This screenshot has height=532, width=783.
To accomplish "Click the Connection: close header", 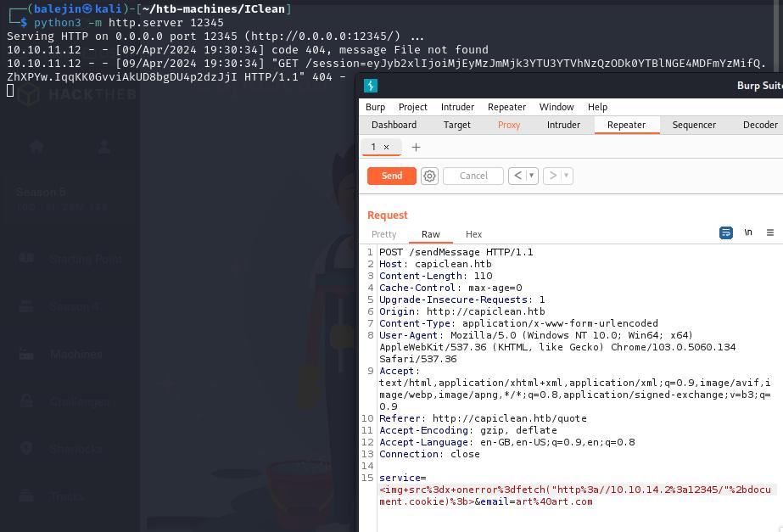I will tap(429, 454).
